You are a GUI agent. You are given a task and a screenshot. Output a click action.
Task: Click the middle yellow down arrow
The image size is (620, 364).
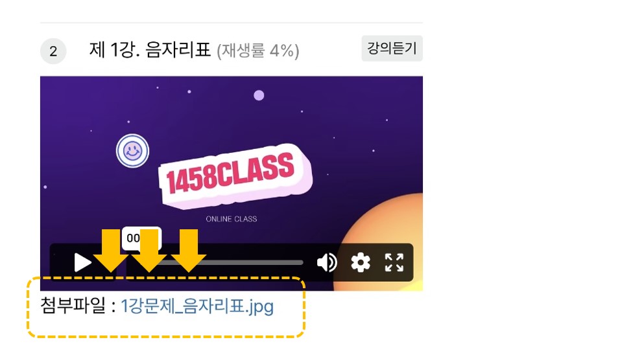[x=149, y=251]
